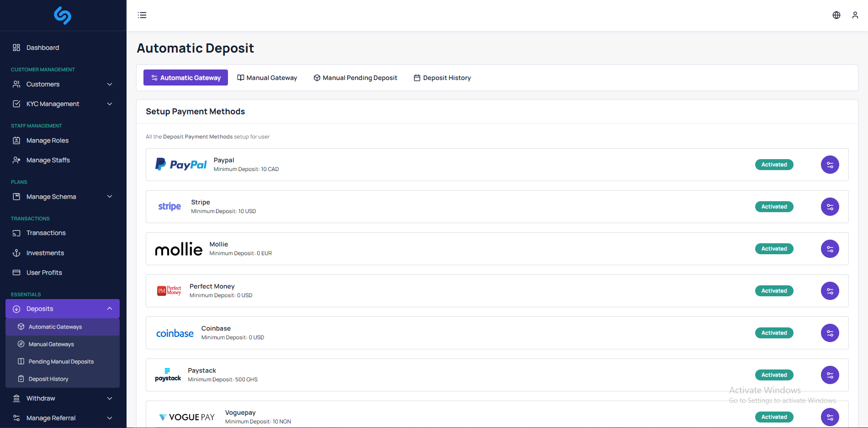Click the Mollie logo thumbnail
Image resolution: width=868 pixels, height=428 pixels.
click(179, 249)
